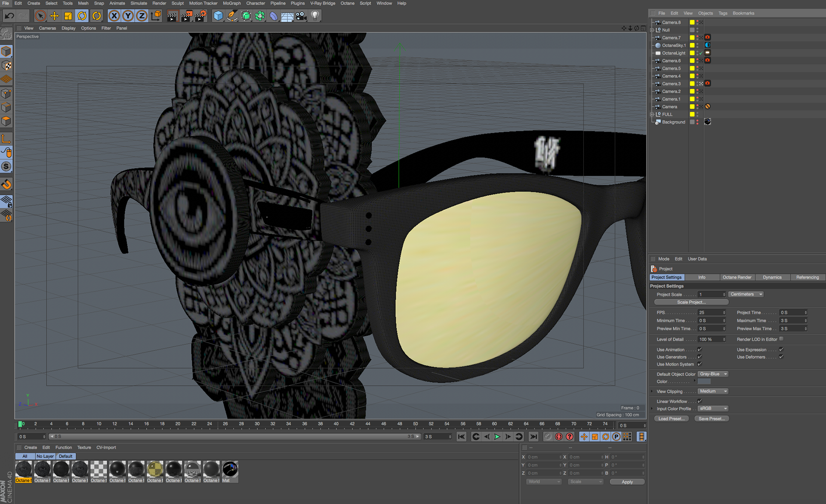The image size is (826, 504).
Task: Enable Render LOD in Editor checkbox
Action: pyautogui.click(x=781, y=339)
